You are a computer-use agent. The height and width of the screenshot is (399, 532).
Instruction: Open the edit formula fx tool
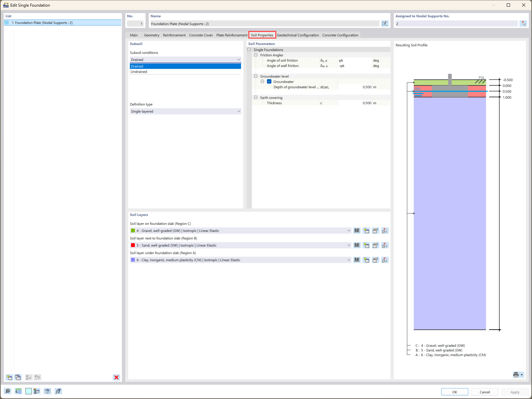point(58,391)
